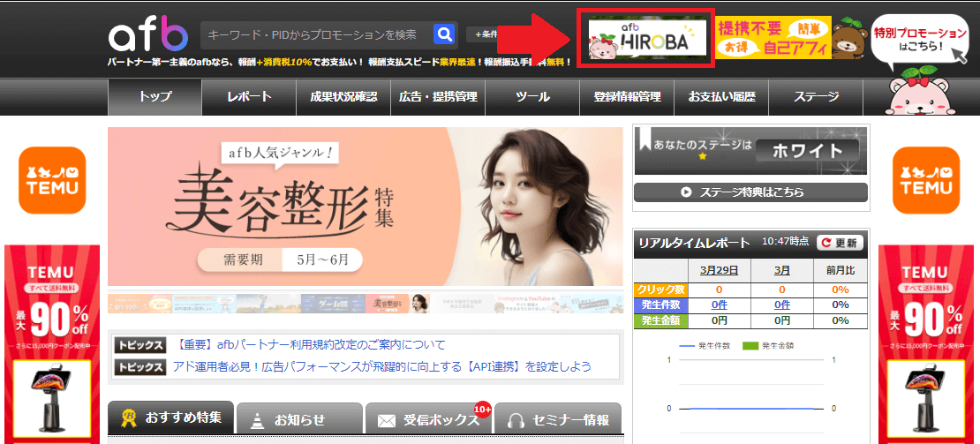Open the ツール menu
The image size is (980, 444).
tap(532, 97)
